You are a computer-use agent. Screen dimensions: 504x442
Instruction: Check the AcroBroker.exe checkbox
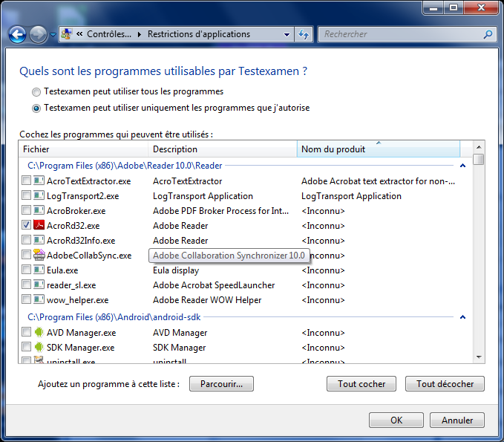coord(27,210)
